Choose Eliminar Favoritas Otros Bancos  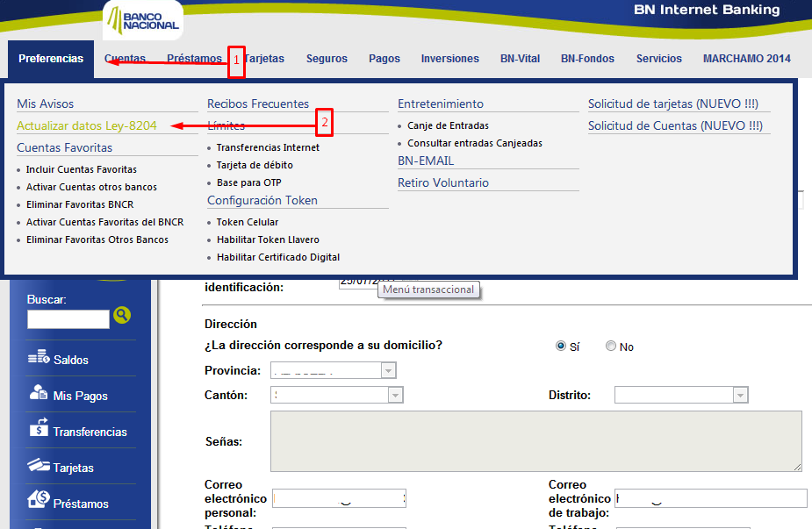pyautogui.click(x=97, y=239)
